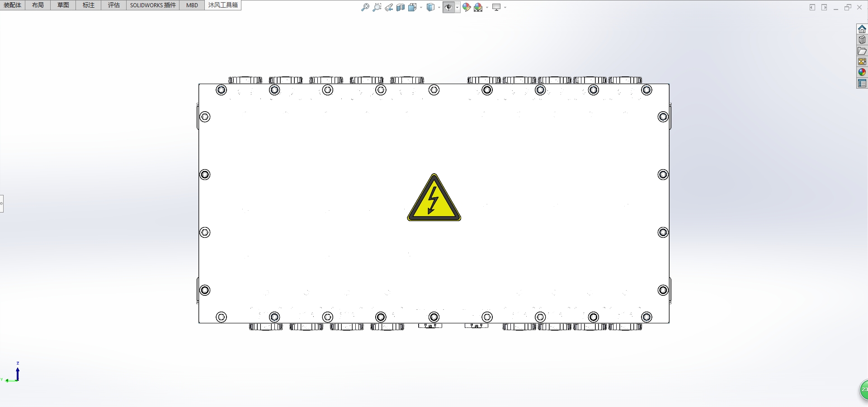The width and height of the screenshot is (868, 407).
Task: Select the 标注 tab
Action: (89, 5)
